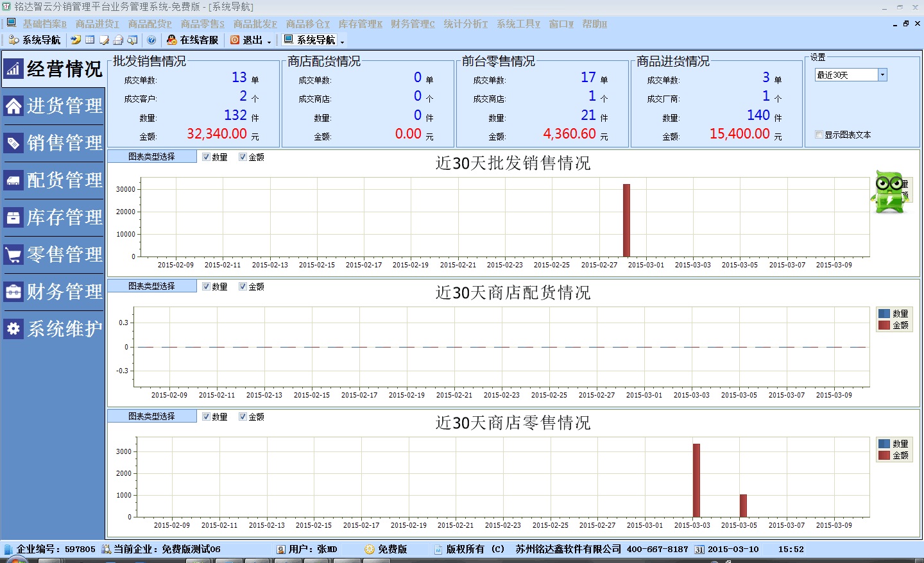Open the 在线客服 QQ support
Viewport: 924px width, 563px height.
(193, 40)
